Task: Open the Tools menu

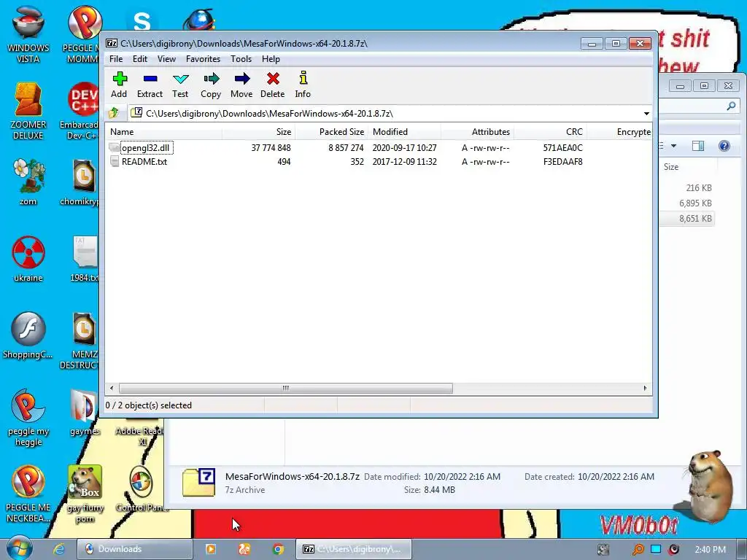Action: [241, 59]
